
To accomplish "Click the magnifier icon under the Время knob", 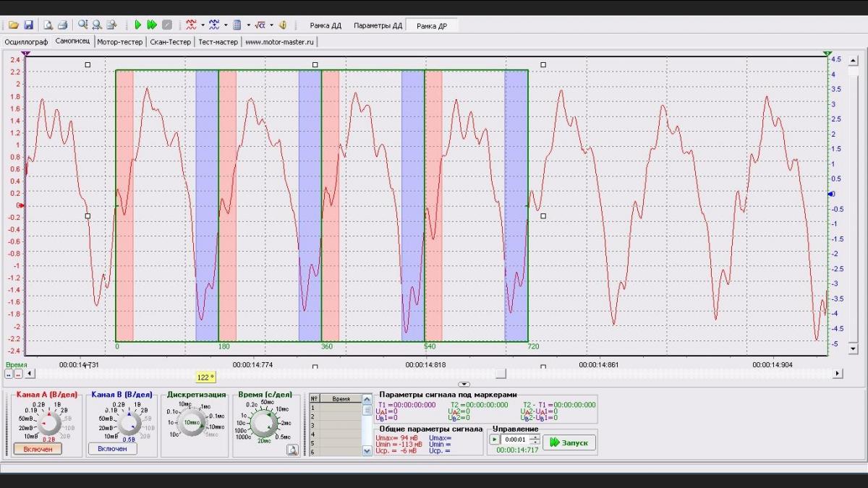I will tap(292, 450).
